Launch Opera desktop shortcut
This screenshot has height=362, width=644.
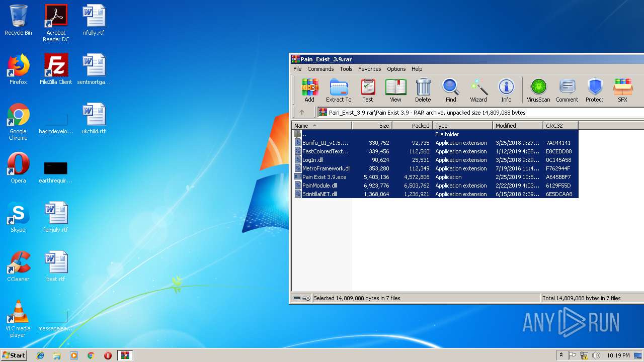[x=18, y=168]
